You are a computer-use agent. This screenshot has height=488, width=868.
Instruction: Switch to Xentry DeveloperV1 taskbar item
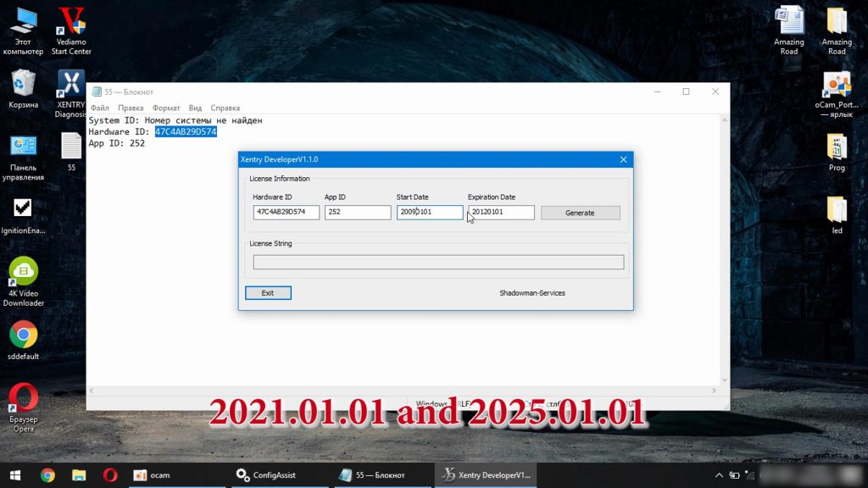[x=486, y=475]
